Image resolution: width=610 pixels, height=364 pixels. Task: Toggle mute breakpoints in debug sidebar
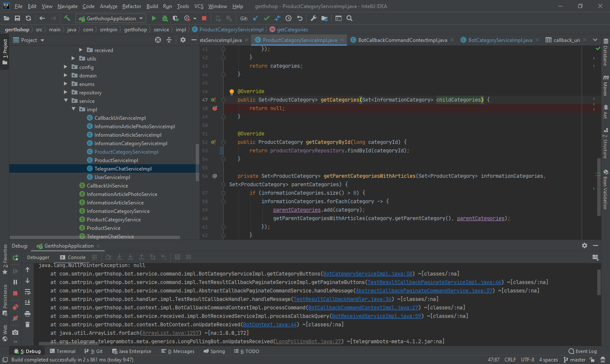pyautogui.click(x=15, y=318)
